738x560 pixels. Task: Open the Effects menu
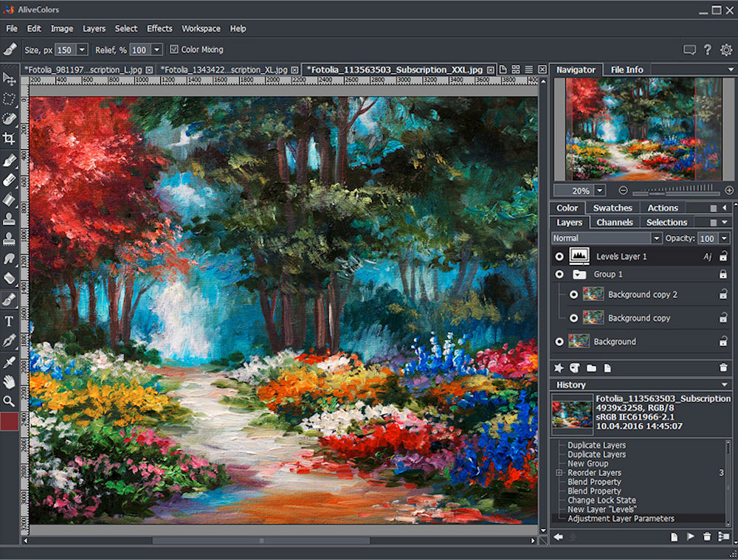(x=159, y=29)
